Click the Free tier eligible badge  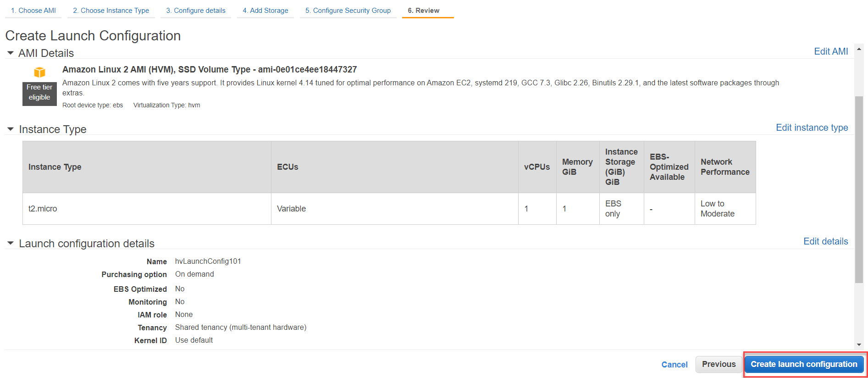pyautogui.click(x=39, y=94)
